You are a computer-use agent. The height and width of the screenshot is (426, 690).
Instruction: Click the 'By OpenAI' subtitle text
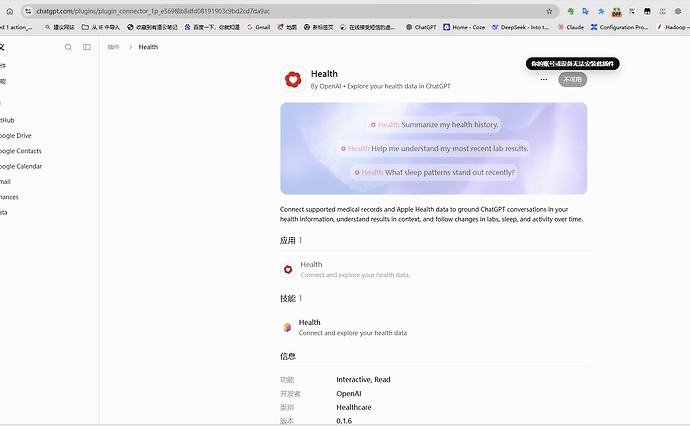pos(326,86)
